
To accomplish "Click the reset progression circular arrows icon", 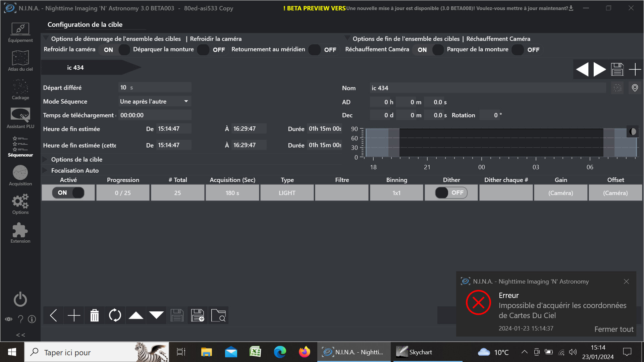I will (x=115, y=315).
